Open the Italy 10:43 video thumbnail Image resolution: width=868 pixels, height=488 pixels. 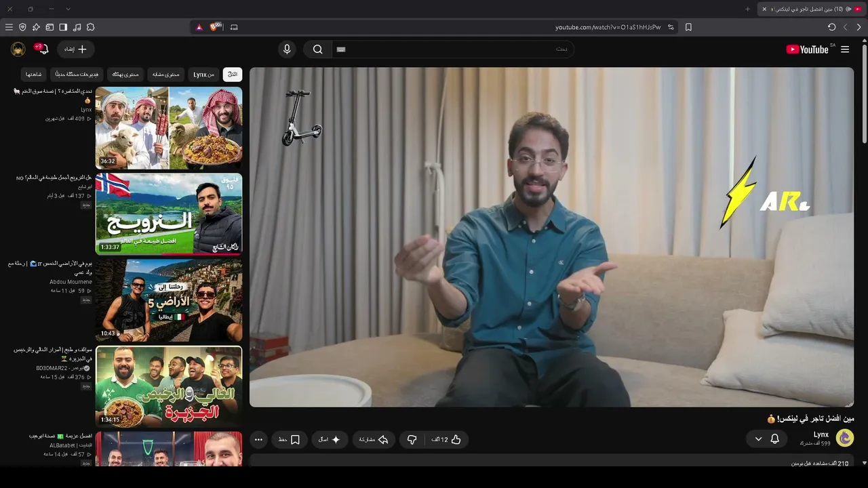pyautogui.click(x=169, y=300)
